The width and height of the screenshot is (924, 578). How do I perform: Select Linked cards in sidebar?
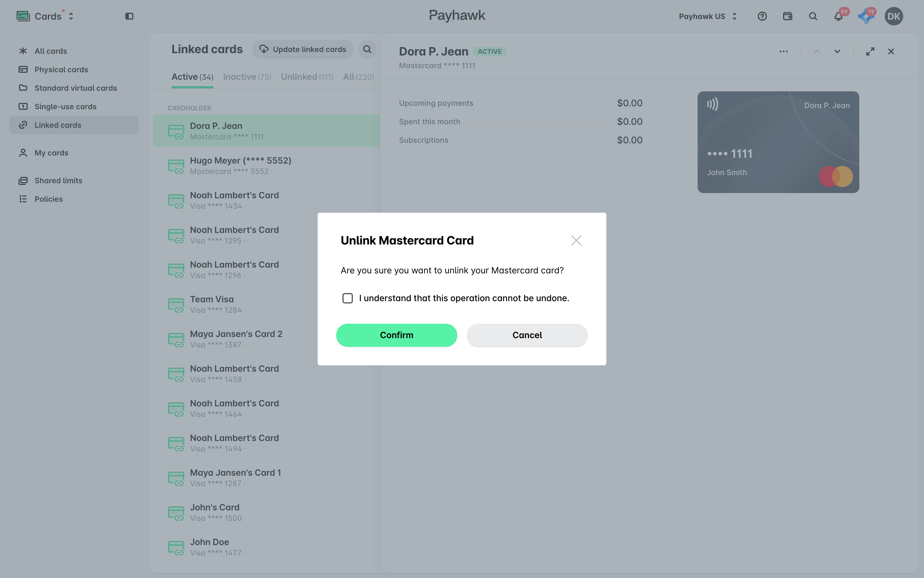(x=74, y=125)
